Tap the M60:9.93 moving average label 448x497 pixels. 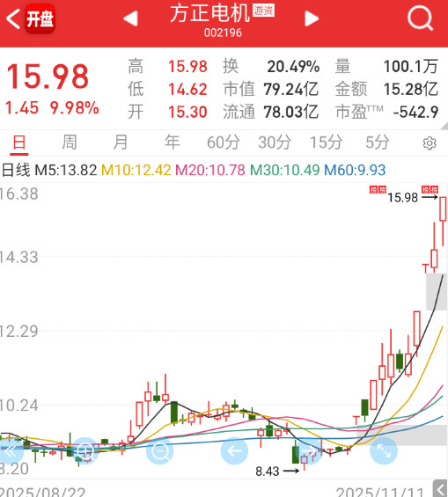tap(355, 170)
